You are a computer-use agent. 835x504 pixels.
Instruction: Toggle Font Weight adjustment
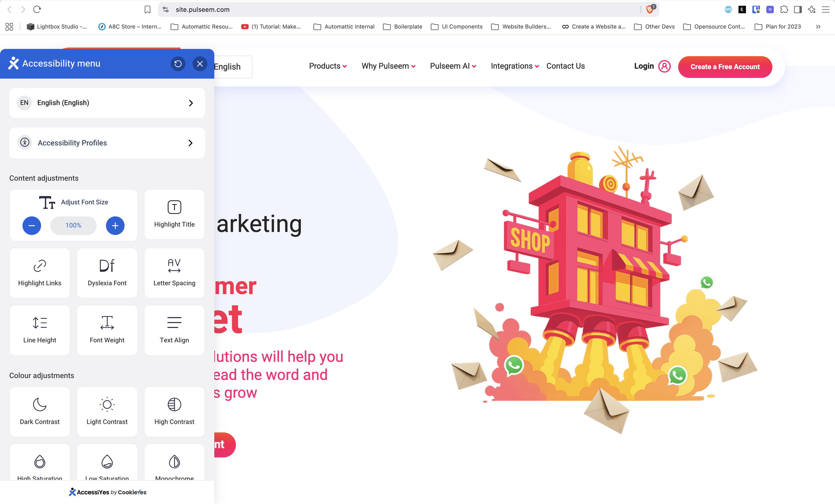pos(107,330)
